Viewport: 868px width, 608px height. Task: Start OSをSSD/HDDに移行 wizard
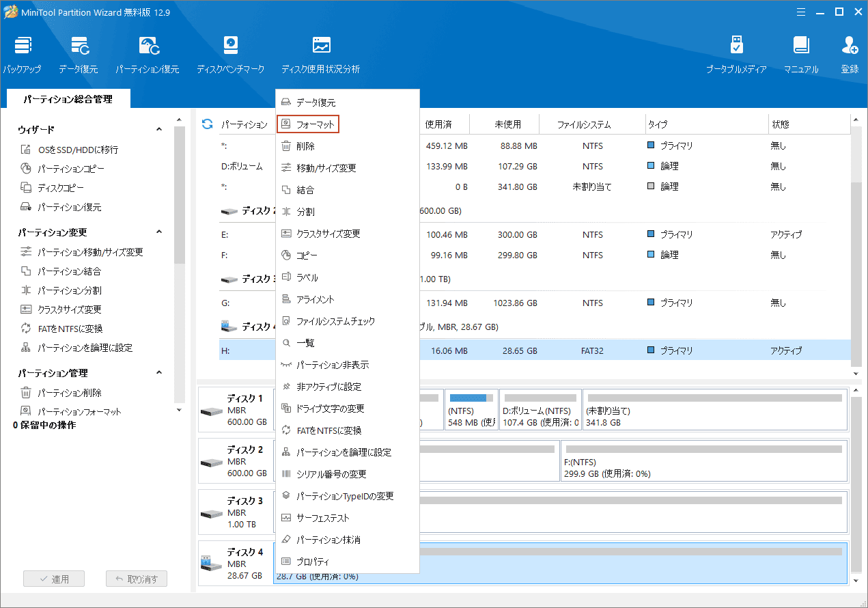click(69, 150)
